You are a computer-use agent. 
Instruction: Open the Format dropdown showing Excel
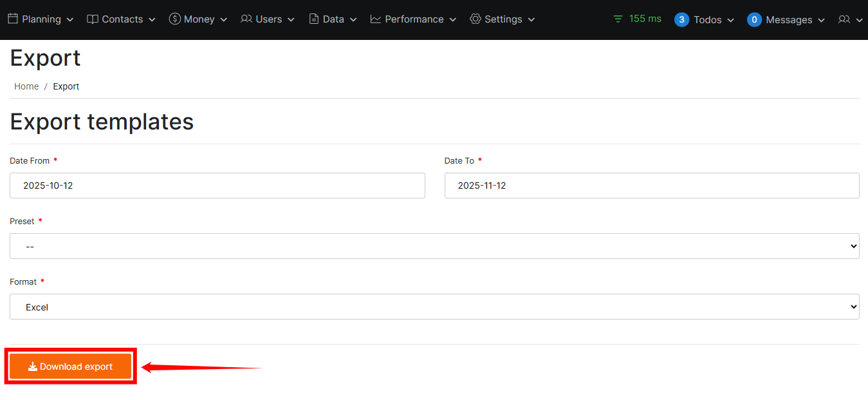pyautogui.click(x=434, y=306)
